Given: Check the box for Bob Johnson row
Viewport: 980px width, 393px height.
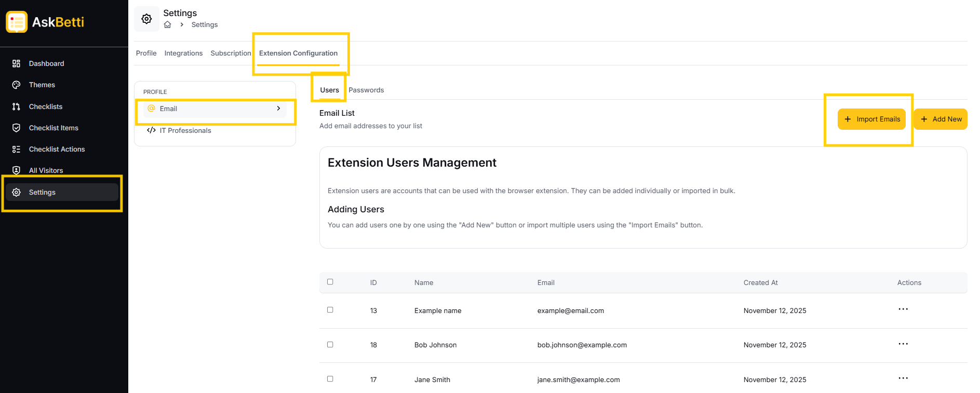Looking at the screenshot, I should click(x=330, y=345).
